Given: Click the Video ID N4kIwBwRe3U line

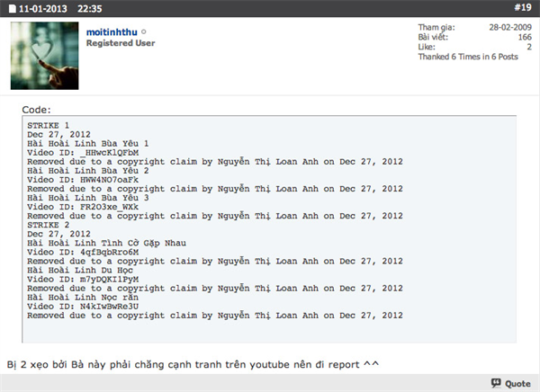Looking at the screenshot, I should point(83,307).
